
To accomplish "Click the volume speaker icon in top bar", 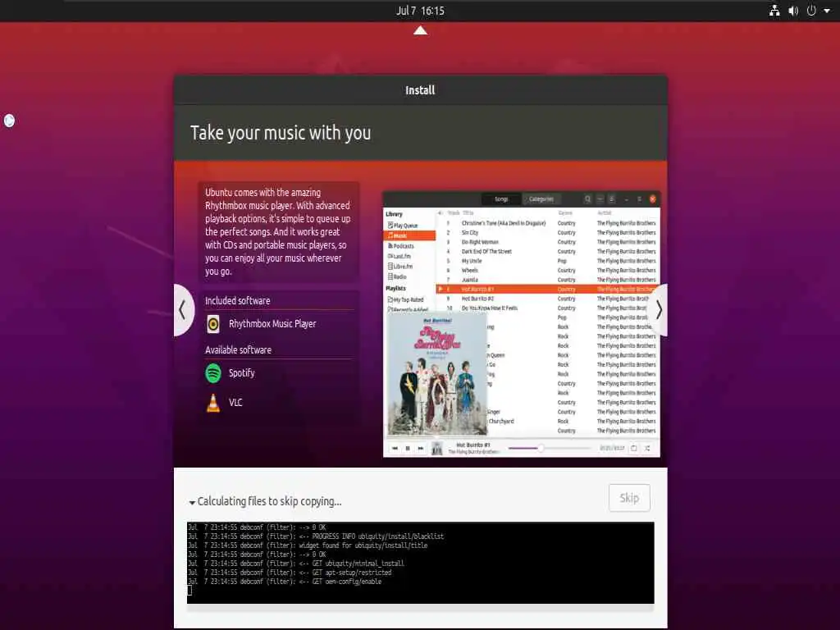I will 793,11.
